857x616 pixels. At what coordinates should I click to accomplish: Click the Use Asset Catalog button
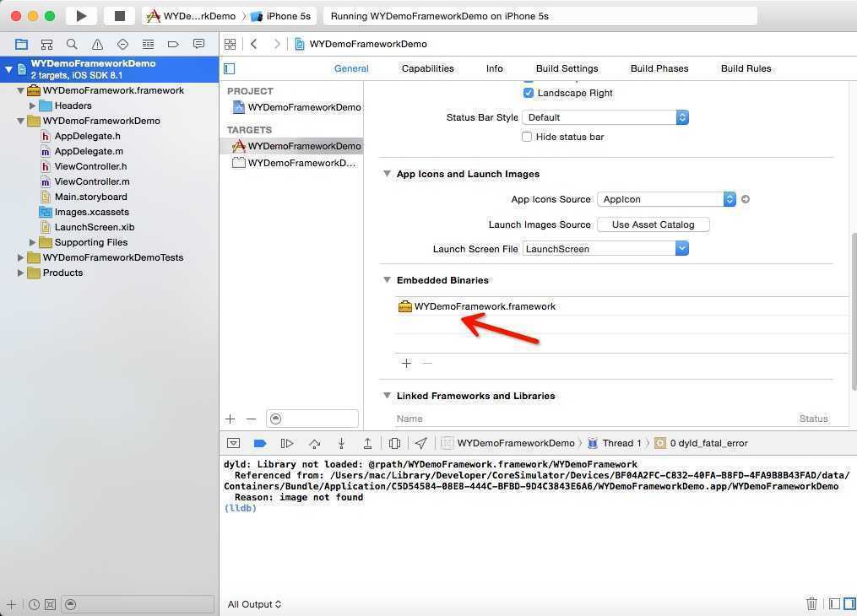click(x=654, y=224)
